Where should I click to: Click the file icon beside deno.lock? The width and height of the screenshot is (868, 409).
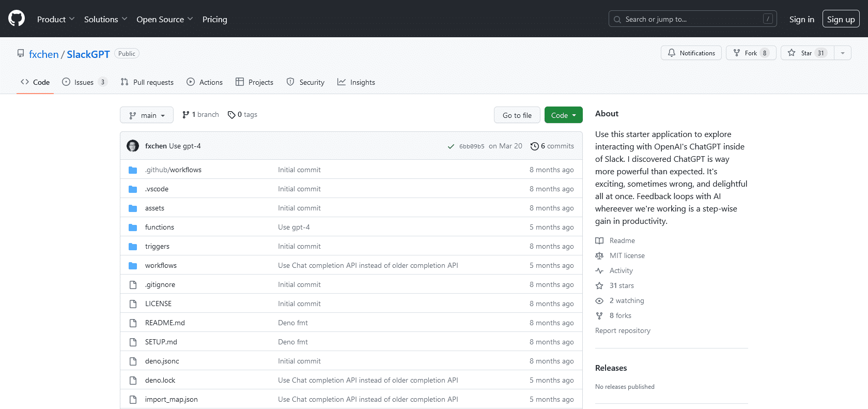pyautogui.click(x=133, y=380)
